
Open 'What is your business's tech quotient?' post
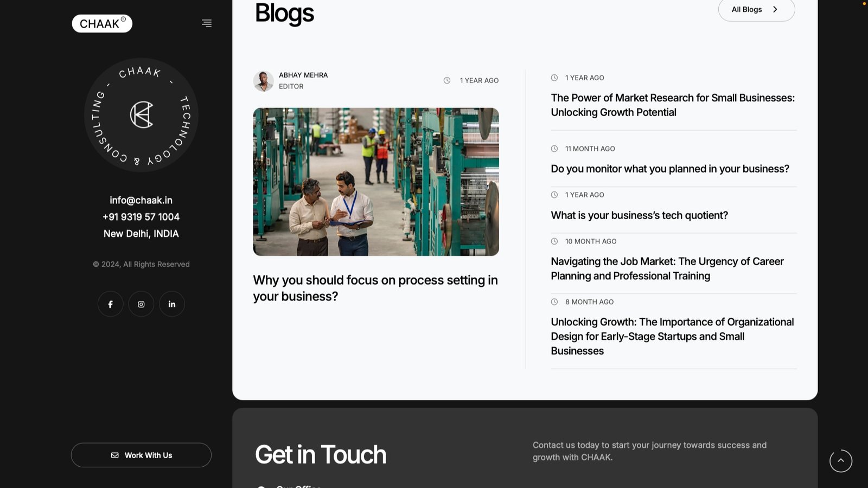(x=639, y=215)
